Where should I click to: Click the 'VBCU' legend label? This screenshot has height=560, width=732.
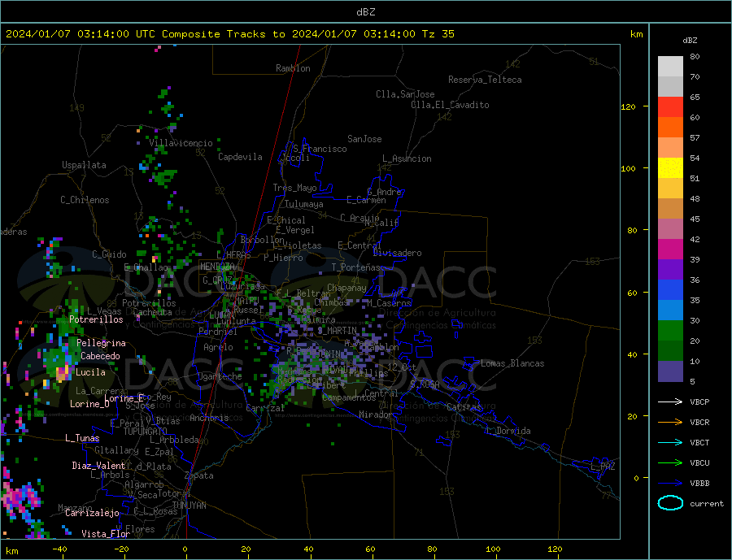tap(699, 463)
